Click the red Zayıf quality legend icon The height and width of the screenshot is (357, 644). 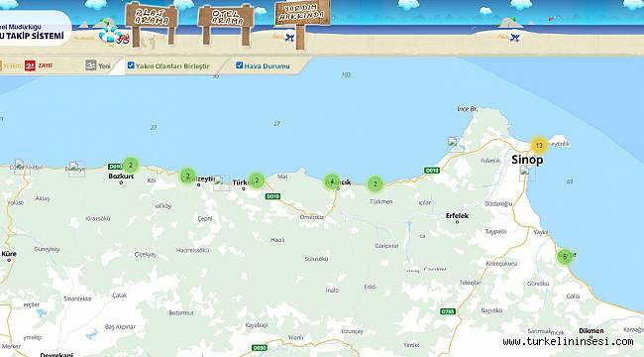pos(30,65)
